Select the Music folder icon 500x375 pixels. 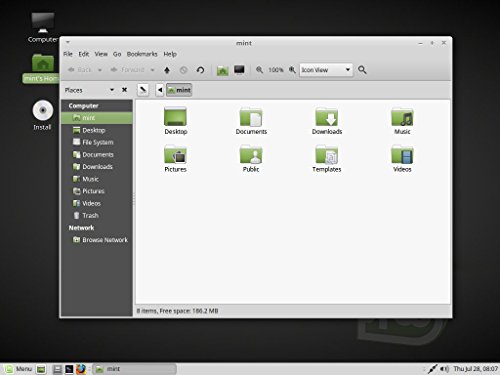[x=402, y=121]
